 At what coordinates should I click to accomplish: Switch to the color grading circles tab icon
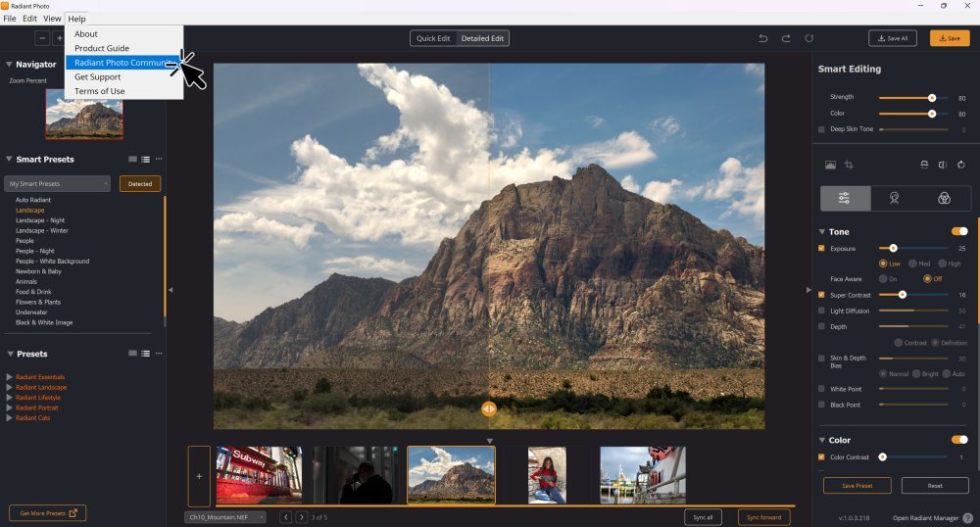945,199
